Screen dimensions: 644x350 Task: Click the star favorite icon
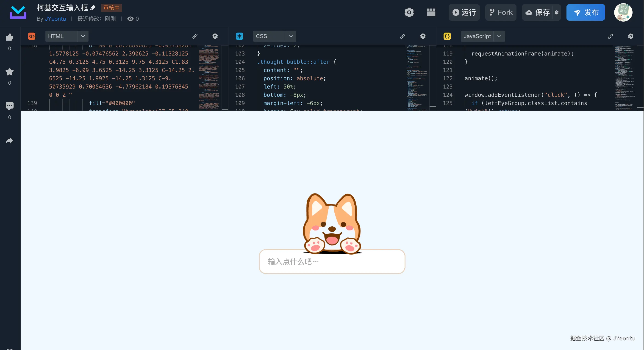pyautogui.click(x=9, y=72)
